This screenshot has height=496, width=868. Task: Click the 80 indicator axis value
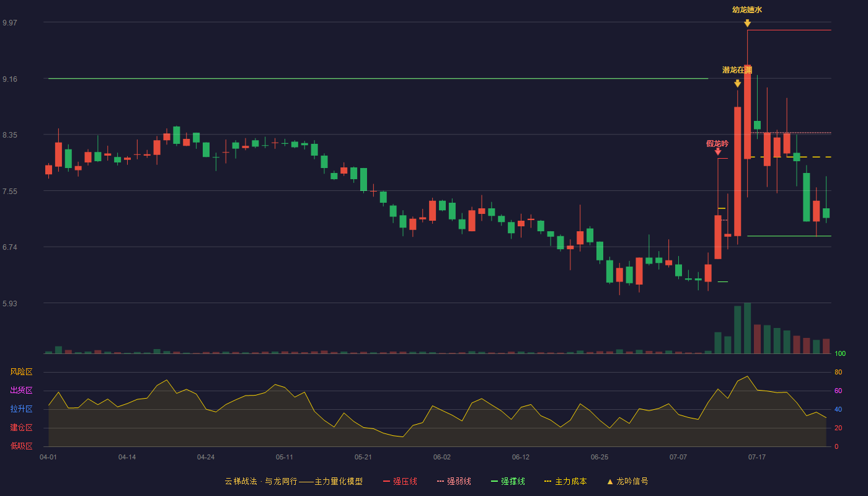(838, 372)
